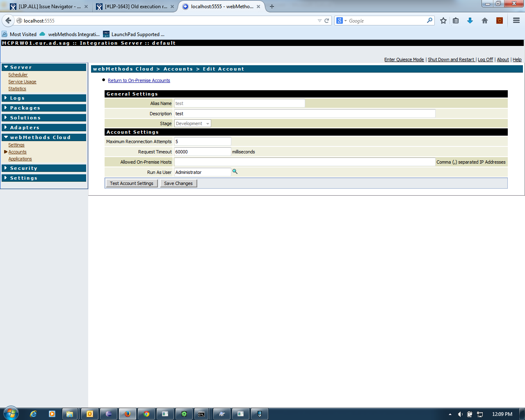Click the network tray icon
The height and width of the screenshot is (420, 525).
(x=480, y=414)
